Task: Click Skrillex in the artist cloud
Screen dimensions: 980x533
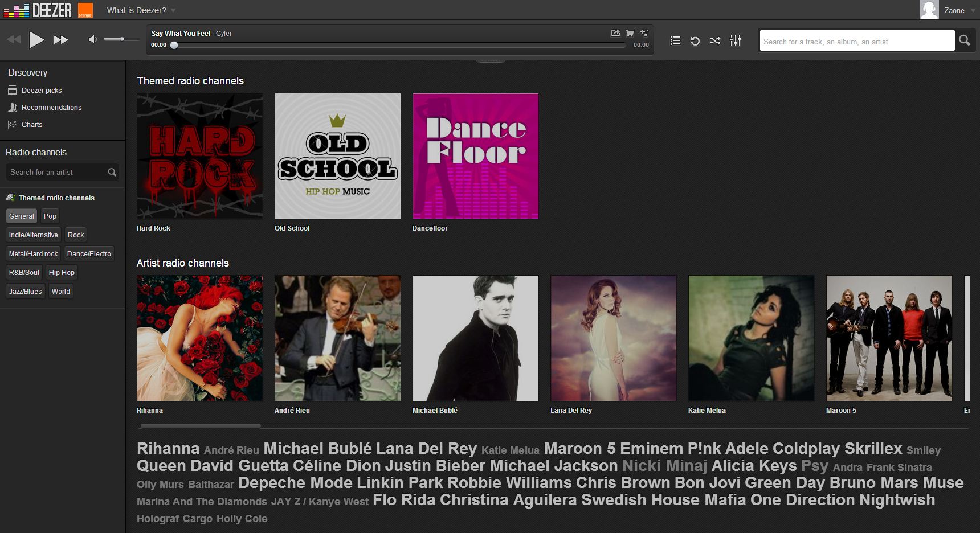Action: 873,449
